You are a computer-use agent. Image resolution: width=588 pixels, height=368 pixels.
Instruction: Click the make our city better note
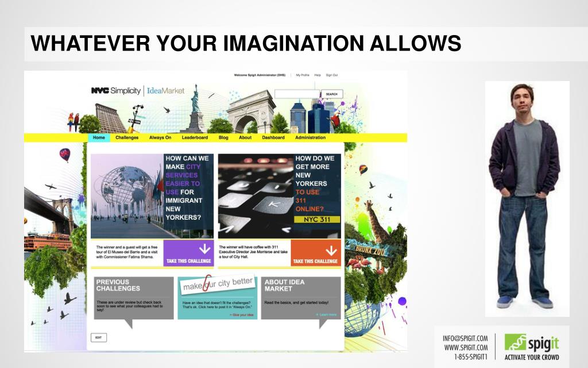218,284
